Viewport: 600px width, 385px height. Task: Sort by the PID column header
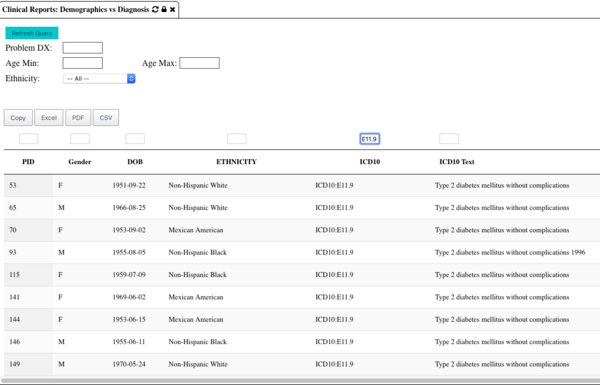pyautogui.click(x=28, y=162)
